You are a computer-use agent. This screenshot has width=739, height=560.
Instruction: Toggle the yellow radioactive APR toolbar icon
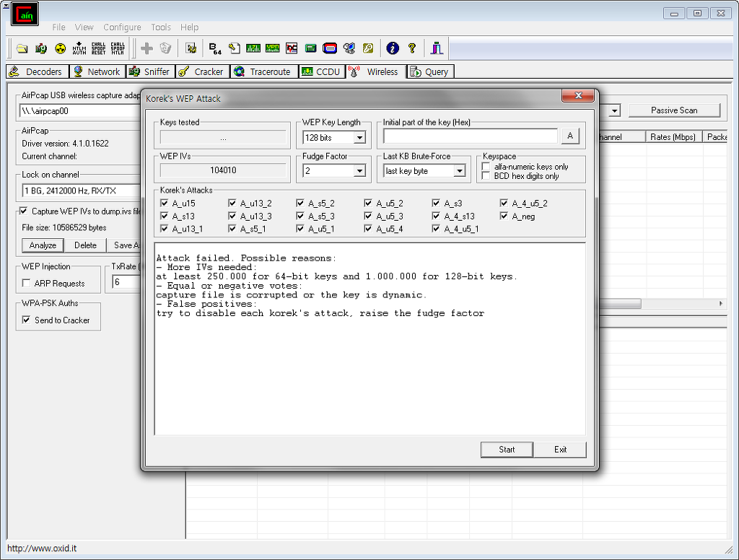coord(61,48)
